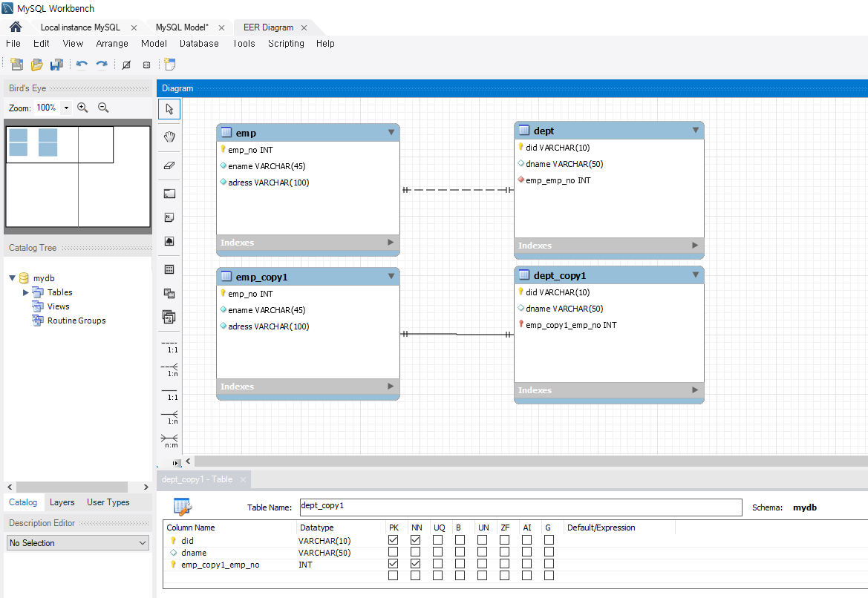Image resolution: width=868 pixels, height=598 pixels.
Task: Select the place new layer tool
Action: pos(169,194)
